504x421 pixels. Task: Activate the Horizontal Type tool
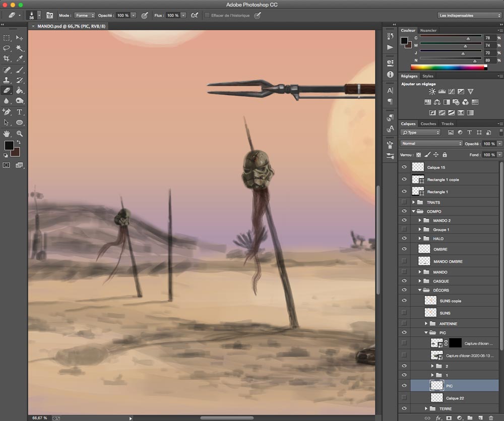[20, 112]
